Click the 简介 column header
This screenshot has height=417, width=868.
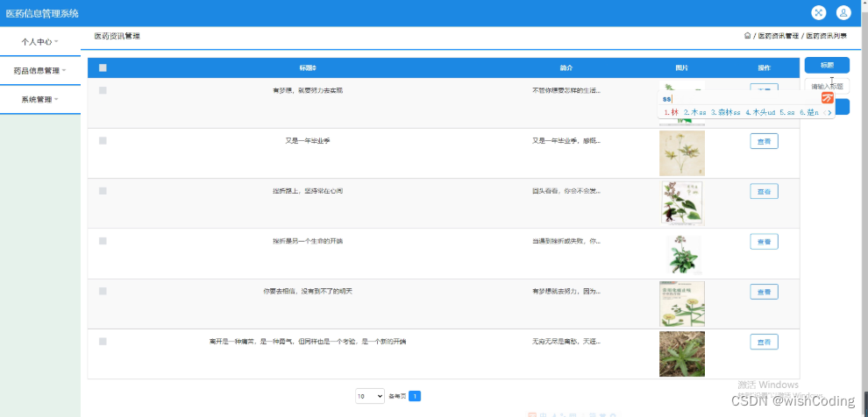click(566, 68)
